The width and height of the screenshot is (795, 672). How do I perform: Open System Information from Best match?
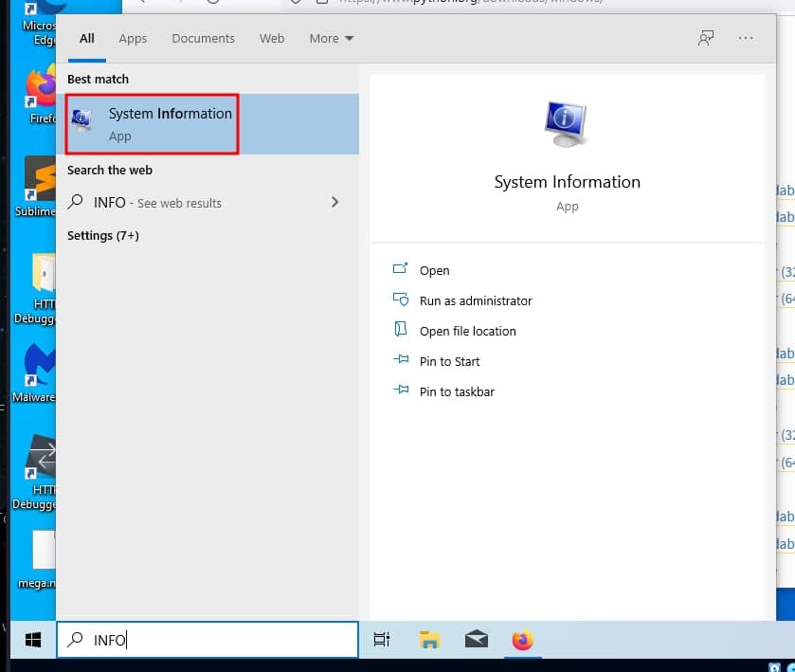tap(152, 124)
